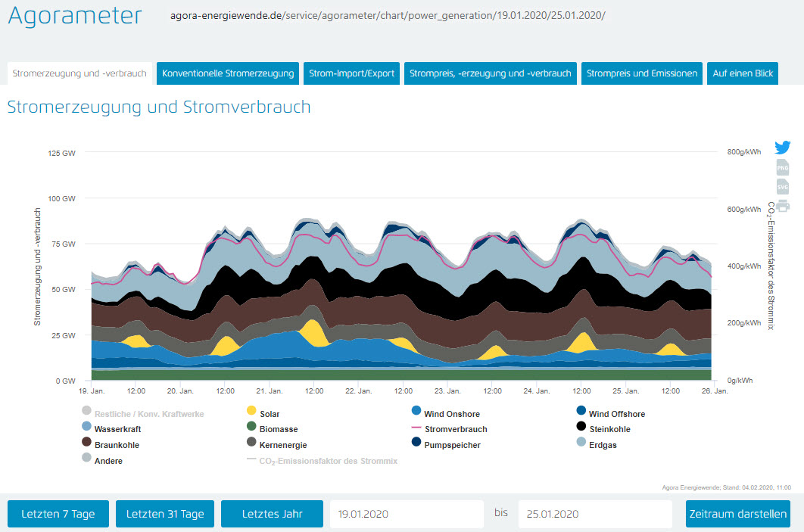
Task: Focus the end date field showing 25.01.2020
Action: (594, 514)
